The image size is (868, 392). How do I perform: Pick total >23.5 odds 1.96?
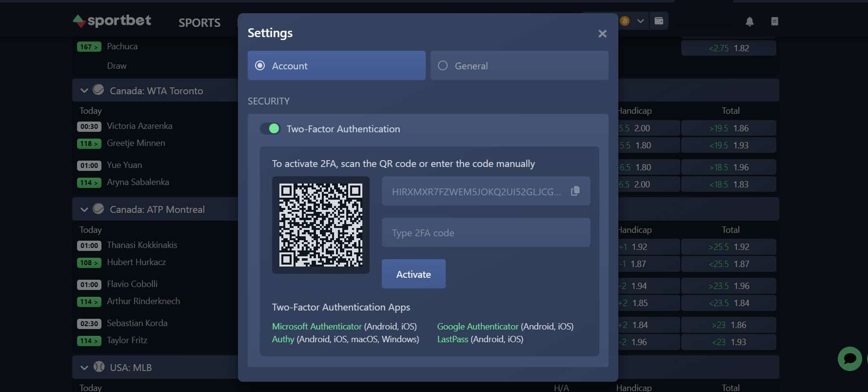(729, 286)
